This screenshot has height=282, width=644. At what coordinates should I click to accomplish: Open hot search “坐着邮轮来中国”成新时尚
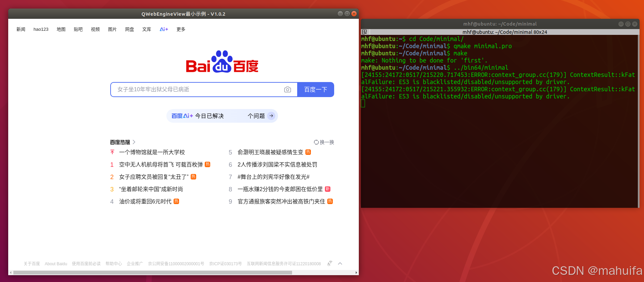click(x=151, y=189)
